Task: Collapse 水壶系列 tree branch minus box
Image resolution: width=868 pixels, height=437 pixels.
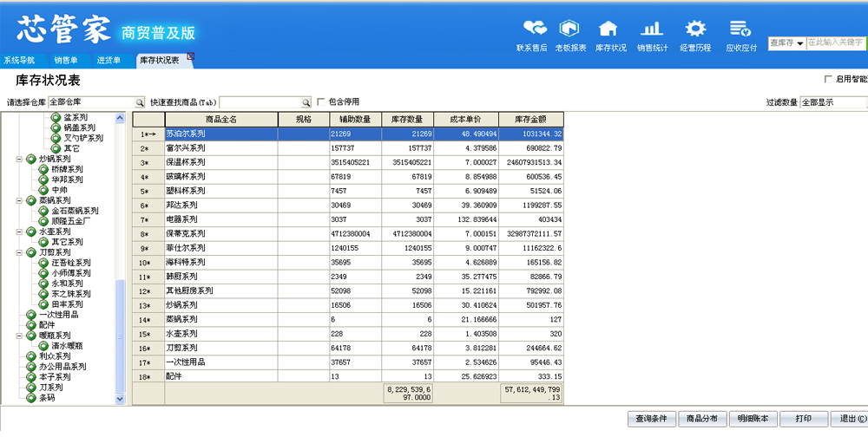Action: (x=19, y=232)
